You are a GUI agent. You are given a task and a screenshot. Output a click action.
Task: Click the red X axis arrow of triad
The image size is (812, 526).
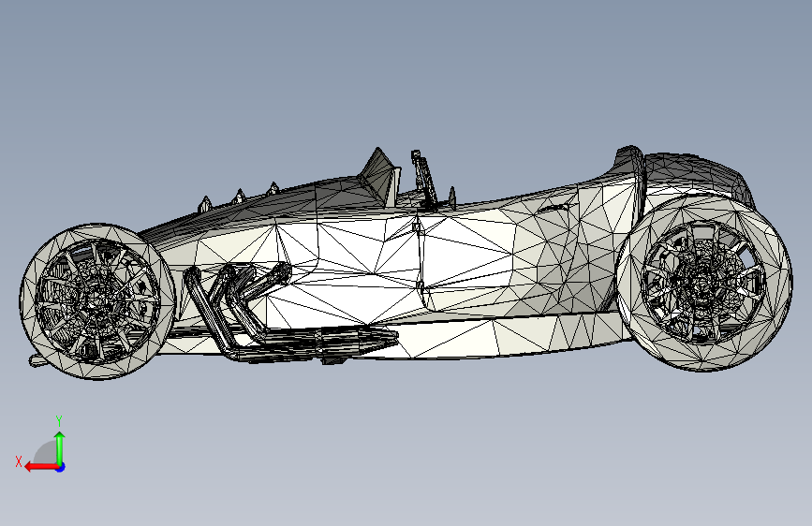40,467
